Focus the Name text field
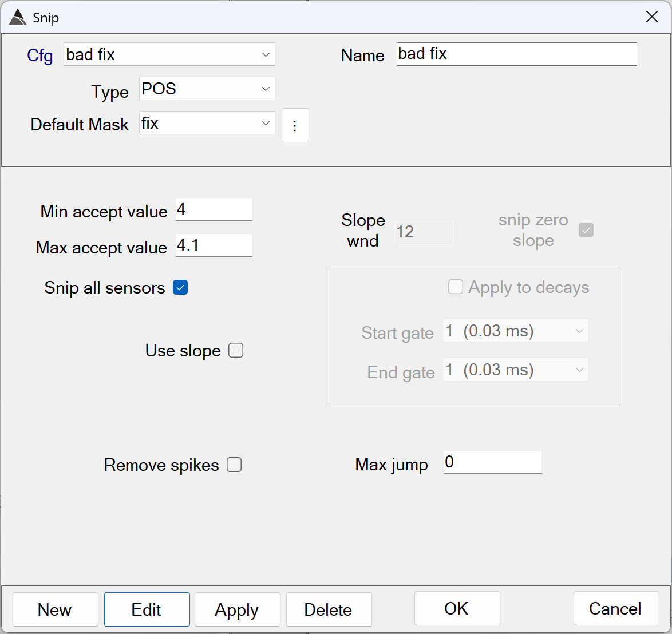672x634 pixels. 516,54
